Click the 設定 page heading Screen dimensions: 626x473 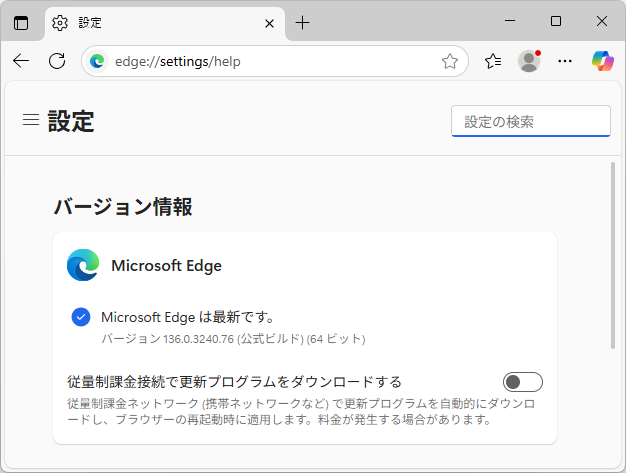(71, 121)
